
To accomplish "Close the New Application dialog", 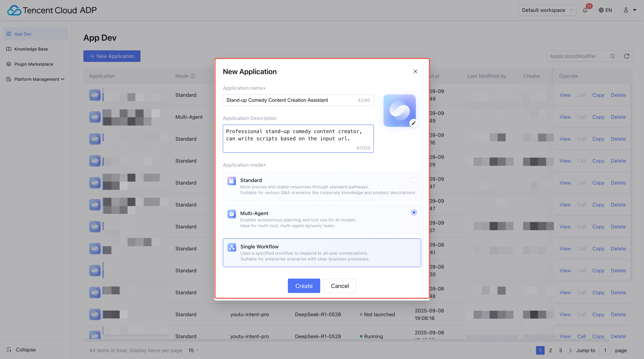I will (x=415, y=72).
